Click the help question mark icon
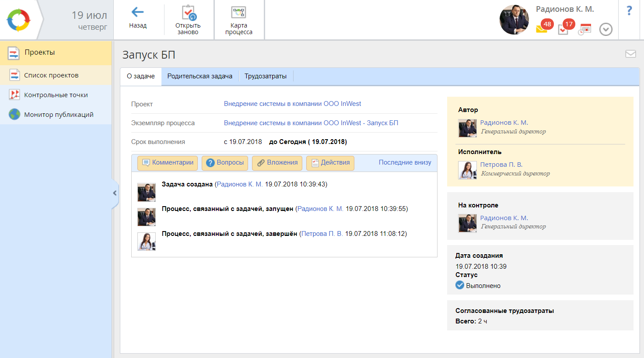644x358 pixels. click(x=629, y=11)
